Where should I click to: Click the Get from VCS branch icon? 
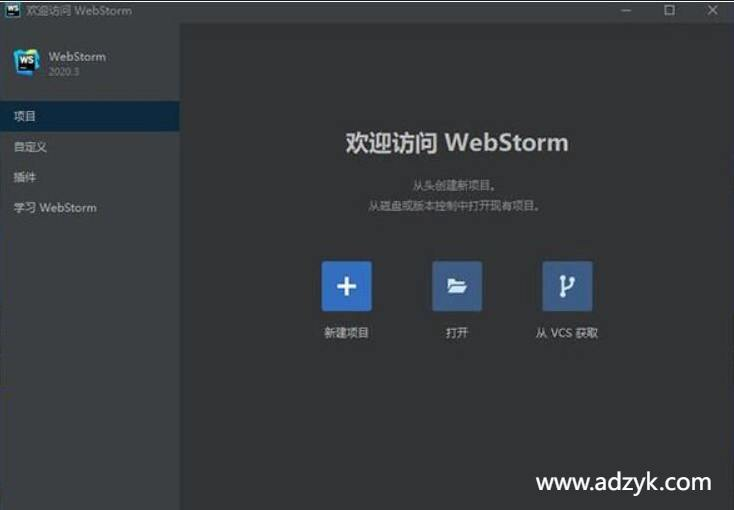[x=567, y=286]
